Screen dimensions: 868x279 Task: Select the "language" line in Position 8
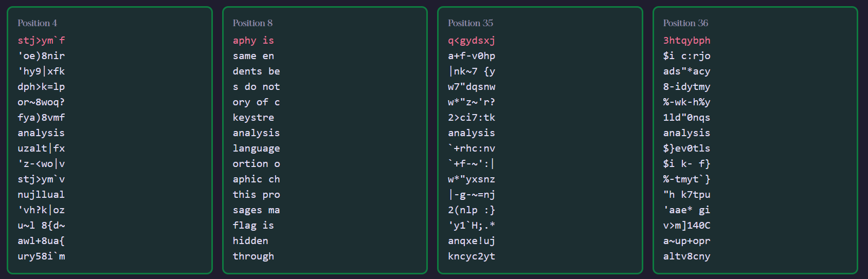pos(256,148)
